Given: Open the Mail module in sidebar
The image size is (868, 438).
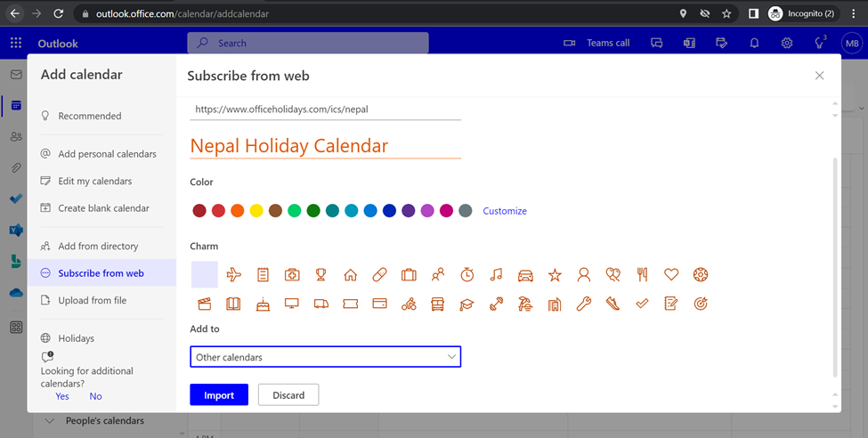Looking at the screenshot, I should 16,74.
